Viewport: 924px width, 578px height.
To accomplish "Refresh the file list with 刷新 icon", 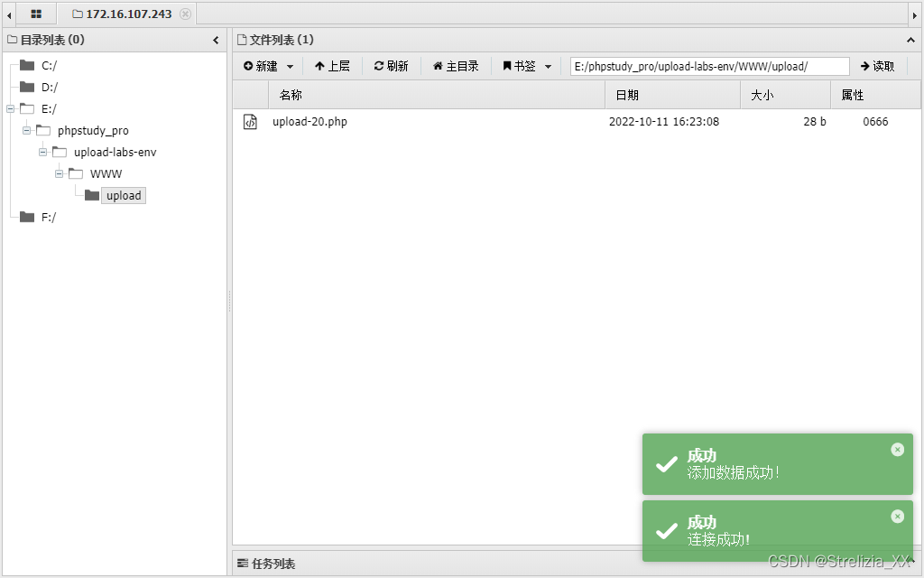I will (380, 65).
